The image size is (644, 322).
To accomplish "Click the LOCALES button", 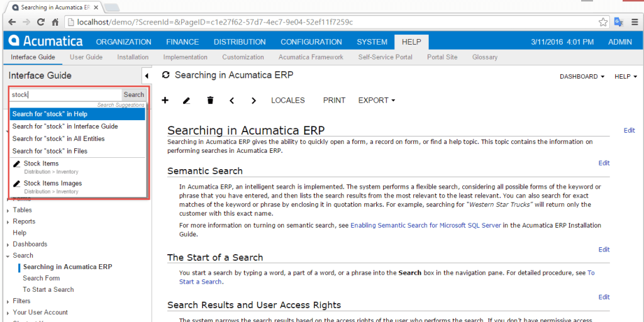I will point(288,100).
